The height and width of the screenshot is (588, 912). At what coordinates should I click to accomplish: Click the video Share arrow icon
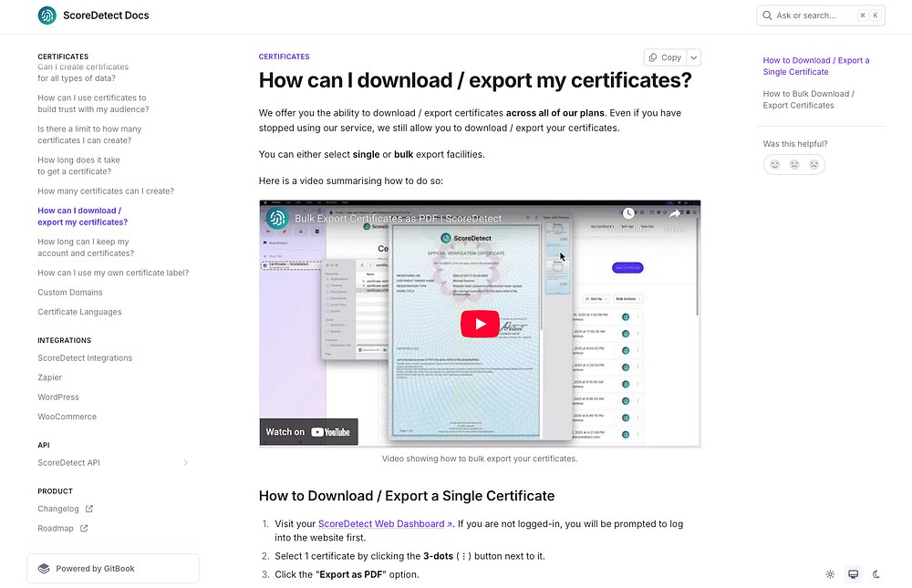675,213
